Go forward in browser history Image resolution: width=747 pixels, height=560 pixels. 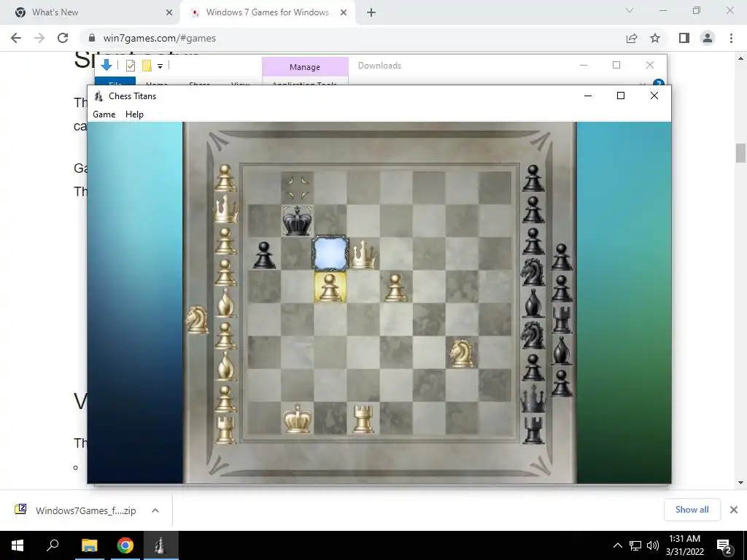pyautogui.click(x=39, y=38)
